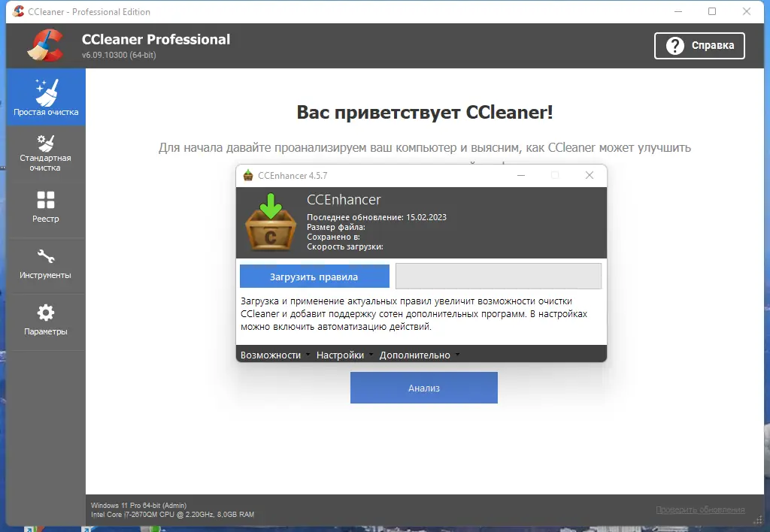Image resolution: width=770 pixels, height=532 pixels.
Task: Click the Проверить обновления link
Action: [x=700, y=510]
